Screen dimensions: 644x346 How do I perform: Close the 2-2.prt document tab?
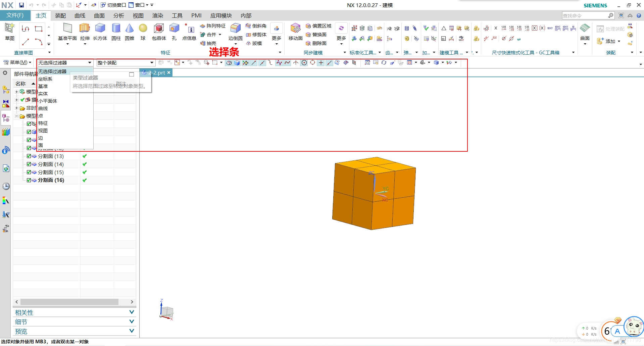[x=169, y=72]
